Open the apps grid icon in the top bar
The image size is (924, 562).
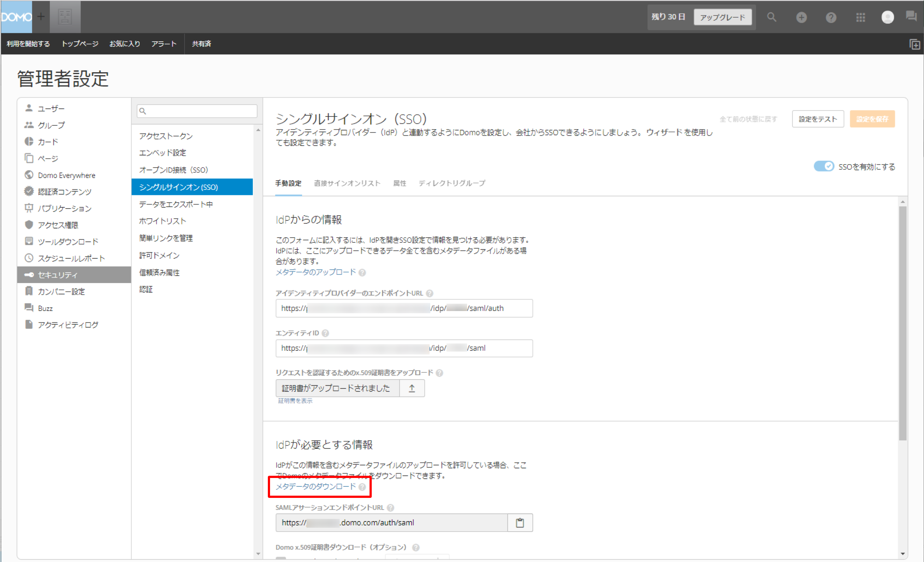coord(861,17)
